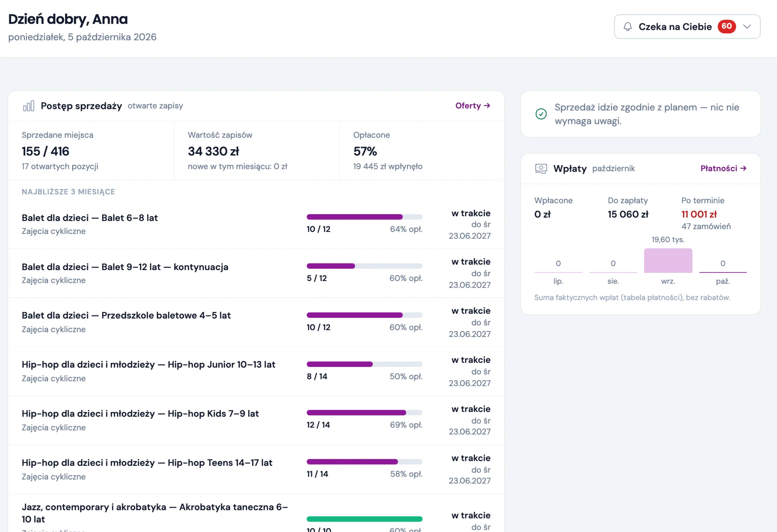777x532 pixels.
Task: Click the 10 / 12 progress bar for Balet 6–8
Action: [x=364, y=217]
